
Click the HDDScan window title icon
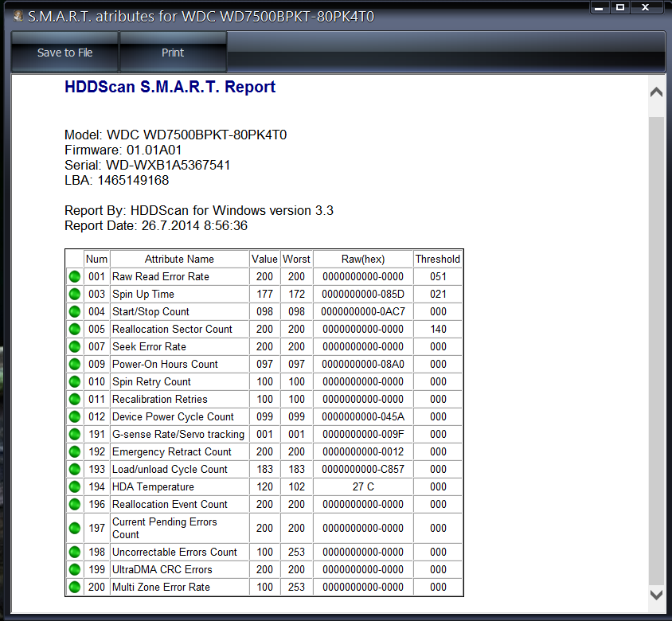18,16
